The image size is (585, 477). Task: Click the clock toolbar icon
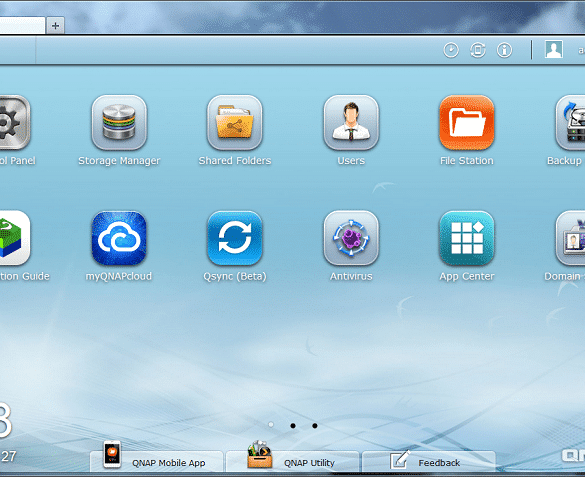(x=451, y=50)
